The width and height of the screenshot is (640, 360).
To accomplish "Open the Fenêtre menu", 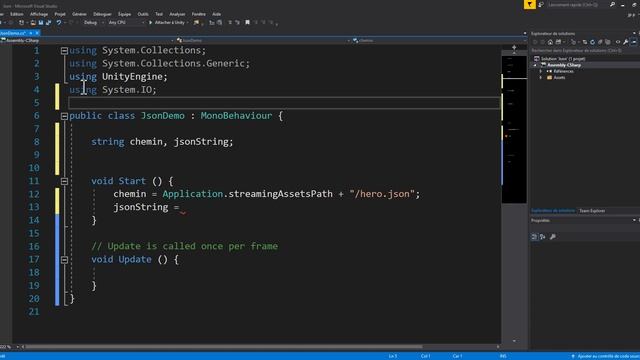I will click(199, 14).
